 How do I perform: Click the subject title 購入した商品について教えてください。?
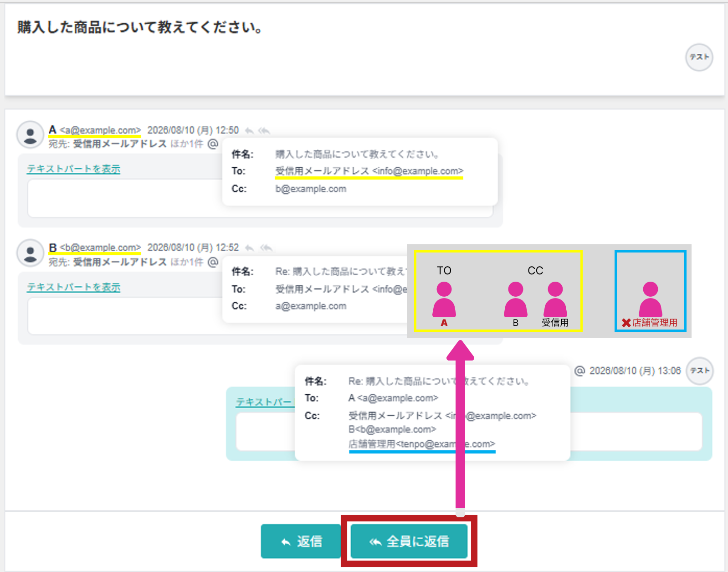[140, 27]
